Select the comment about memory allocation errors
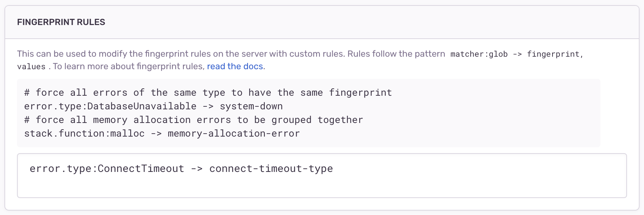The height and width of the screenshot is (215, 644). tap(193, 120)
